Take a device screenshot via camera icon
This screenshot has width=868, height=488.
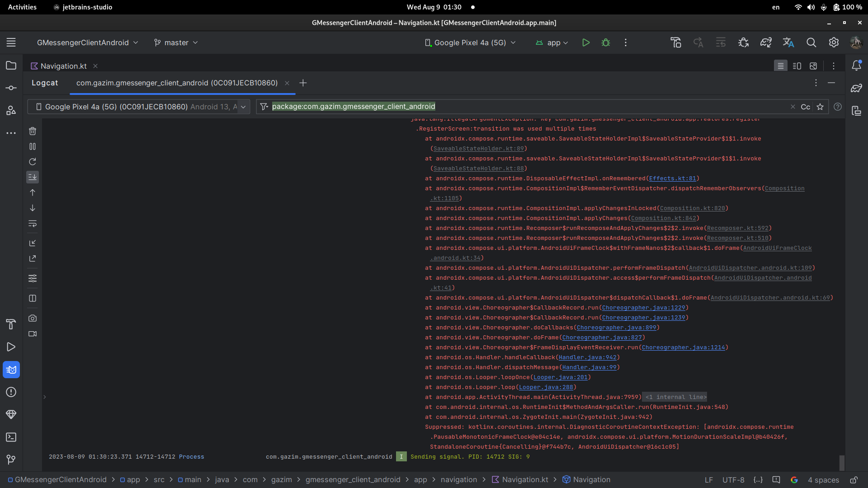pos(33,318)
